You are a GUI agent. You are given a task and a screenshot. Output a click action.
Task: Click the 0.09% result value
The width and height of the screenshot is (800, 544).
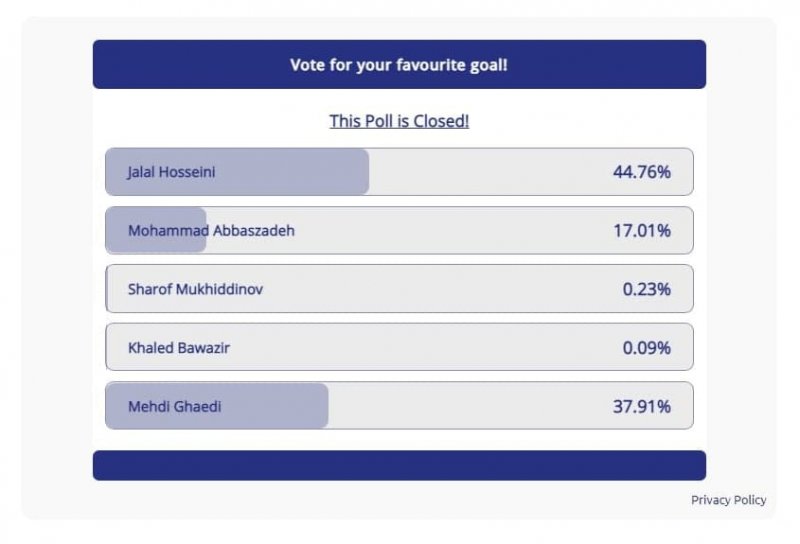[646, 348]
